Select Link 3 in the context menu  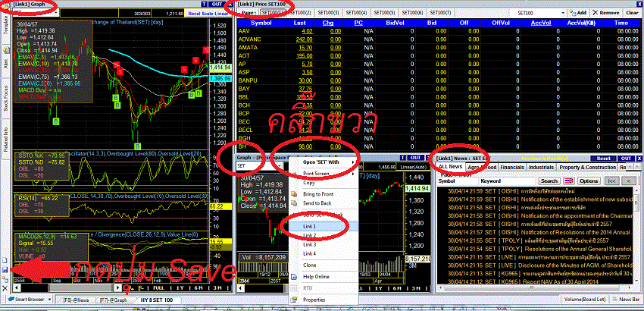point(323,244)
